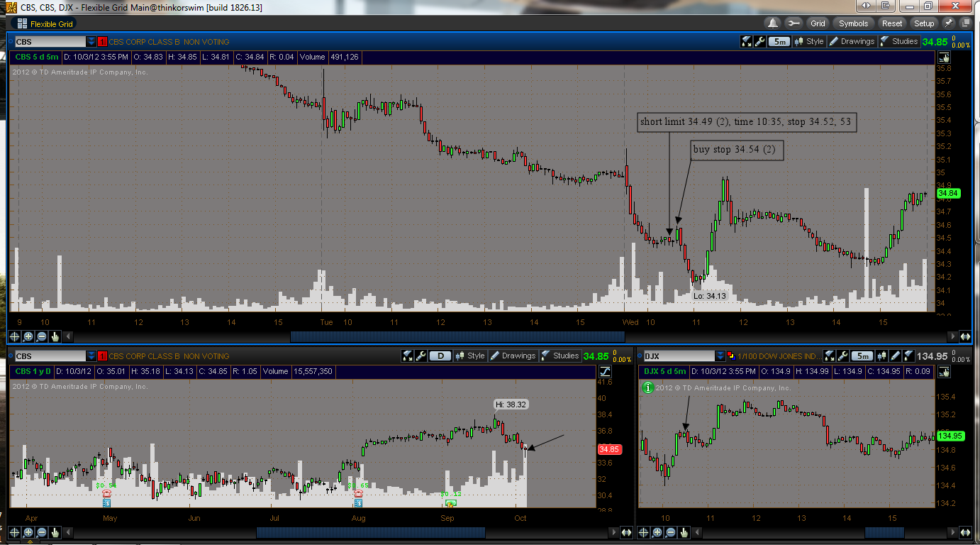The height and width of the screenshot is (545, 980).
Task: Click the CBS symbol input field in daily chart
Action: coord(50,356)
